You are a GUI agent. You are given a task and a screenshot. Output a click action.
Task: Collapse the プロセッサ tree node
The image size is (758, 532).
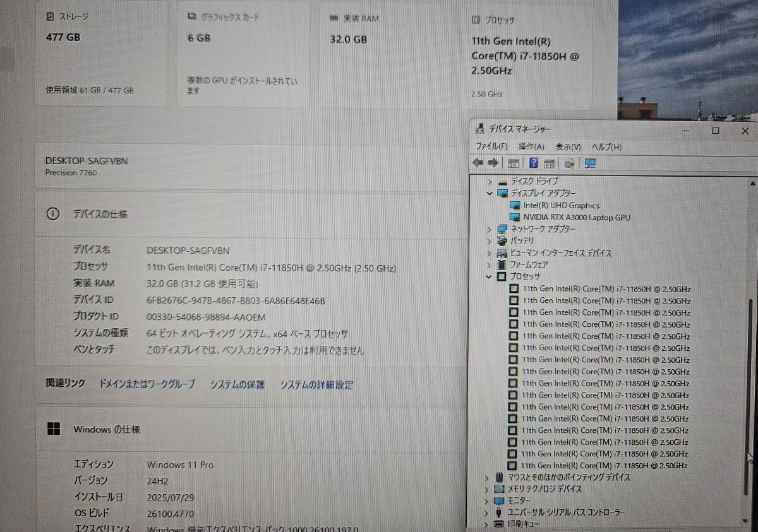[x=490, y=276]
